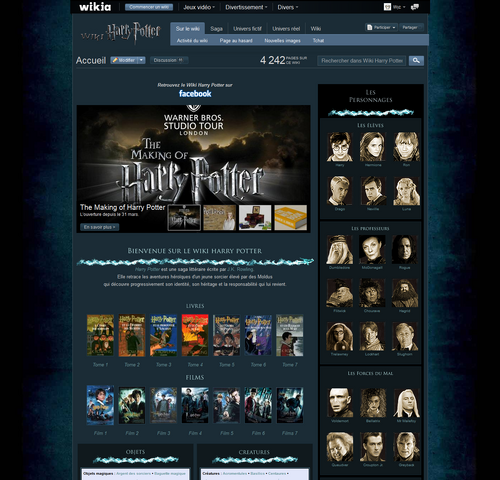The image size is (500, 480).
Task: Click the portrait captioned Bellatrix
Action: click(x=373, y=403)
